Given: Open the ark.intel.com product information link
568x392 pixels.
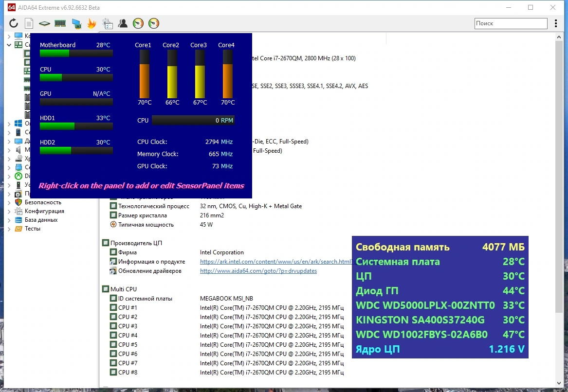Looking at the screenshot, I should [x=275, y=261].
